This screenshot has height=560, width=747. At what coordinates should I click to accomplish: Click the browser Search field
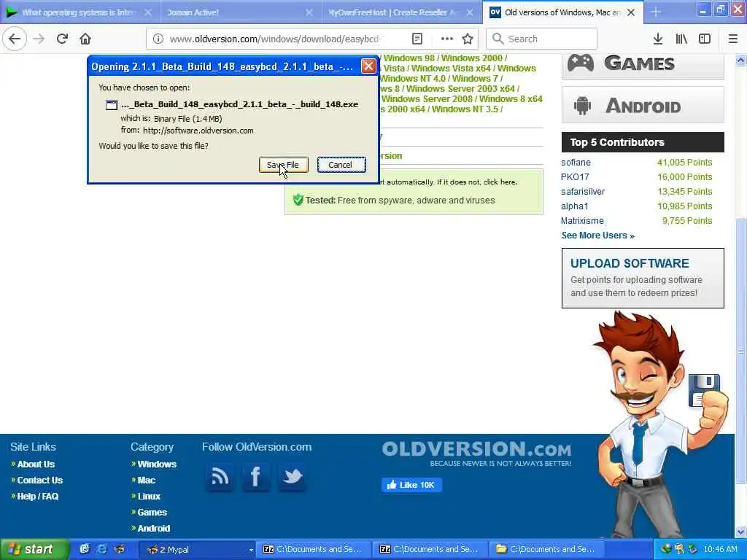pos(542,39)
